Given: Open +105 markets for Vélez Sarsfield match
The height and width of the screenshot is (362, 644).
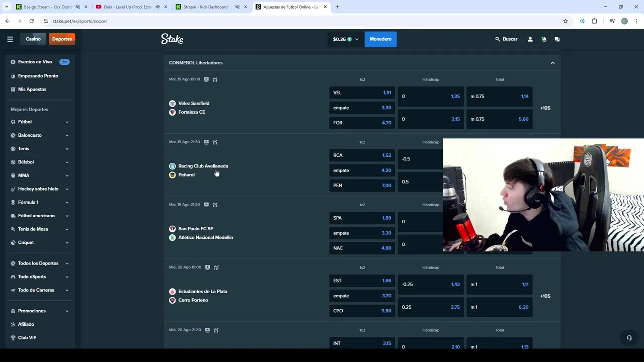Looking at the screenshot, I should tap(545, 108).
